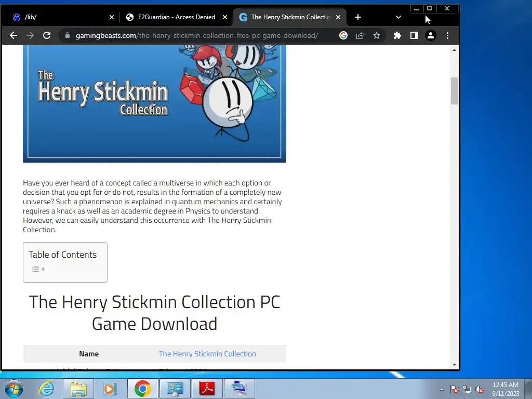Open the Windows Start menu

(14, 389)
